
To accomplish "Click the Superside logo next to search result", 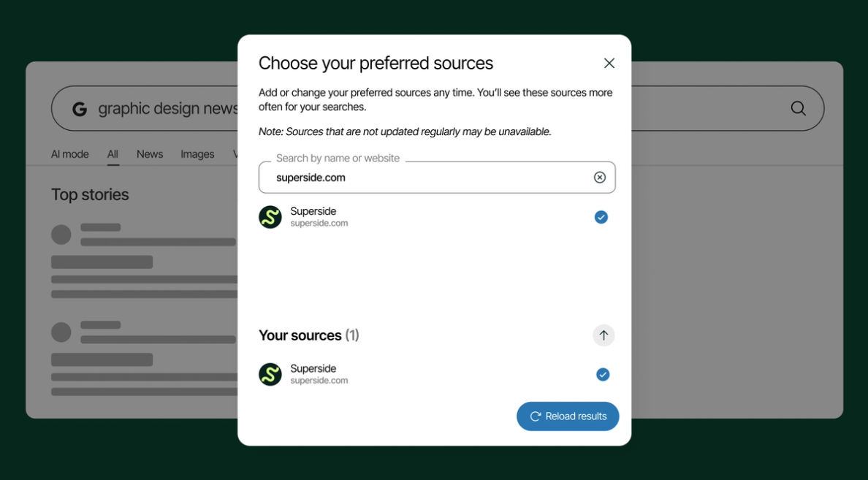I will tap(270, 217).
